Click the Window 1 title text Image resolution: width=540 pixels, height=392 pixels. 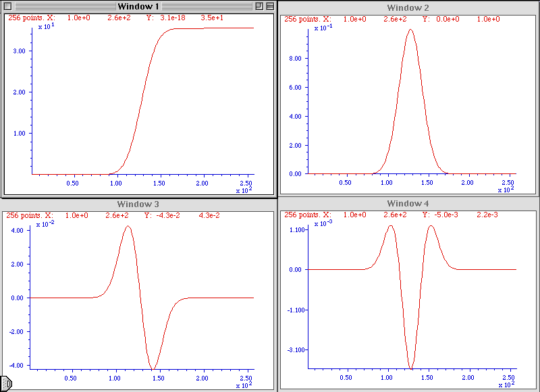click(139, 6)
